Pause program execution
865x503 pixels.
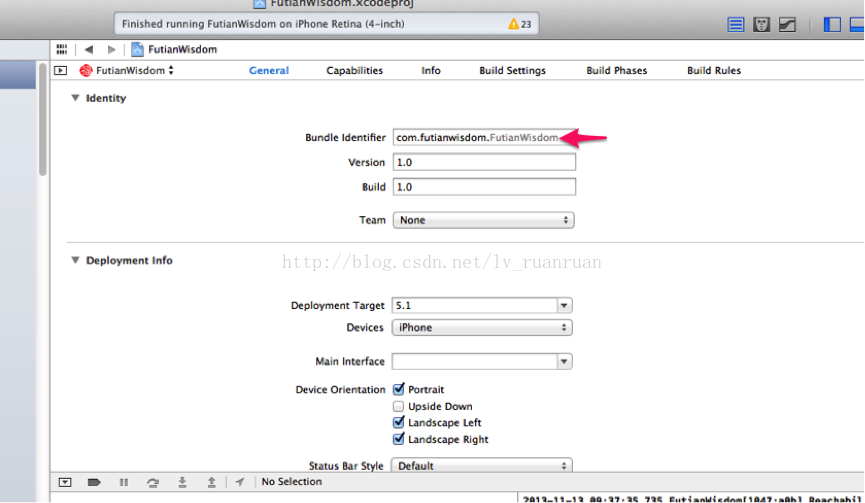124,482
